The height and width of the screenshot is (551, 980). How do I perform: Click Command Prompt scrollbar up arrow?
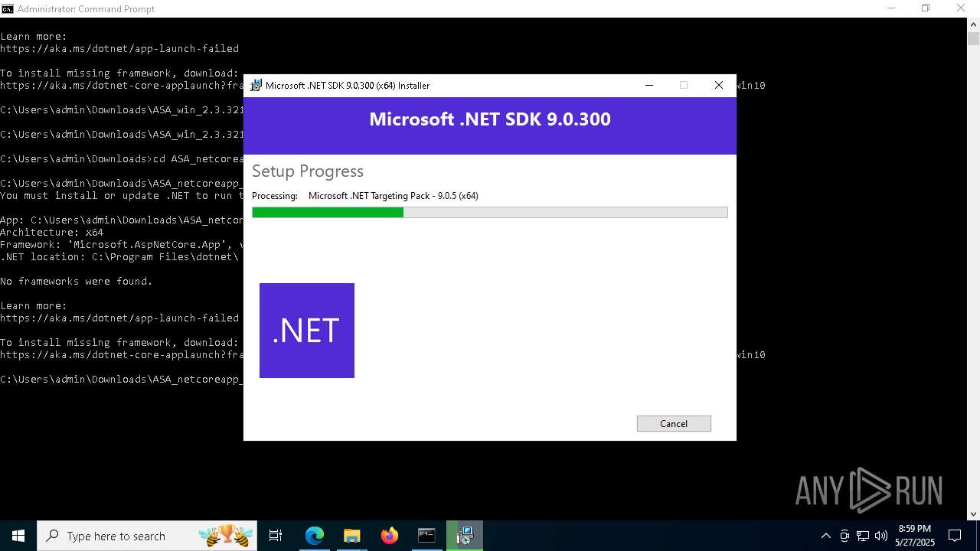coord(973,24)
